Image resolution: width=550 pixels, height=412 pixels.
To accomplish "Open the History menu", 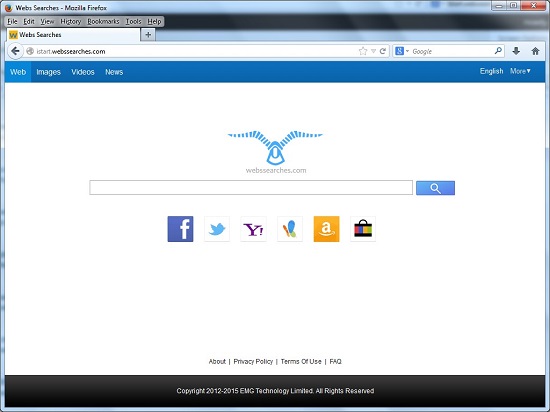I will coord(71,22).
